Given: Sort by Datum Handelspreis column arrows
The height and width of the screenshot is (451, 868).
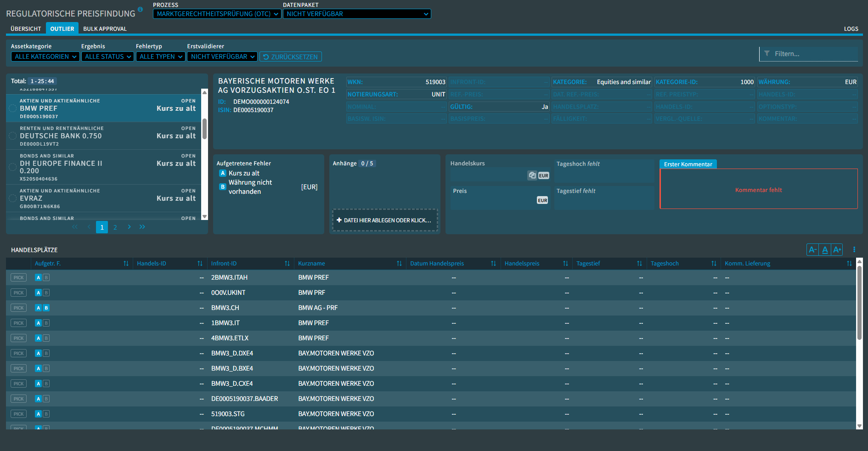Looking at the screenshot, I should pos(493,264).
